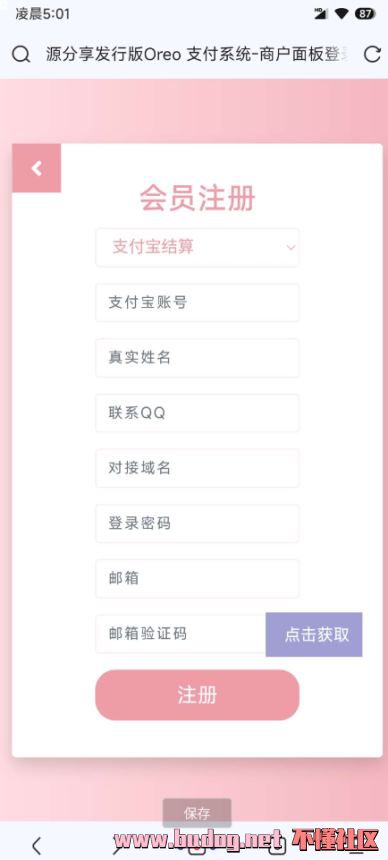388x860 pixels.
Task: Reload the page with the refresh icon
Action: pyautogui.click(x=372, y=54)
